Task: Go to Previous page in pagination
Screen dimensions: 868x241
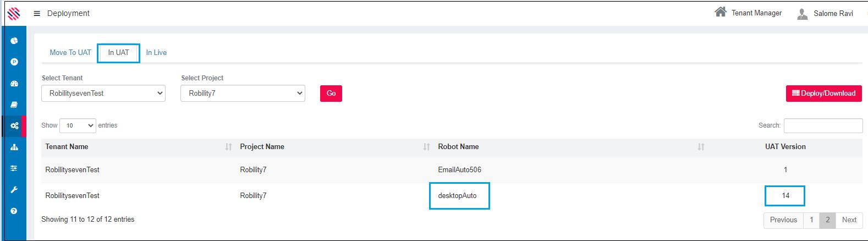Action: click(x=783, y=220)
